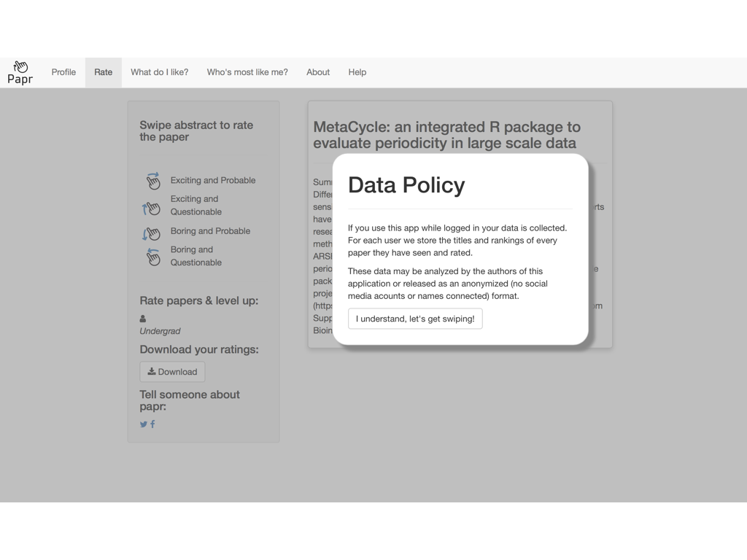Click the Exciting and Probable label
Screen dimensions: 747x560
pyautogui.click(x=213, y=181)
